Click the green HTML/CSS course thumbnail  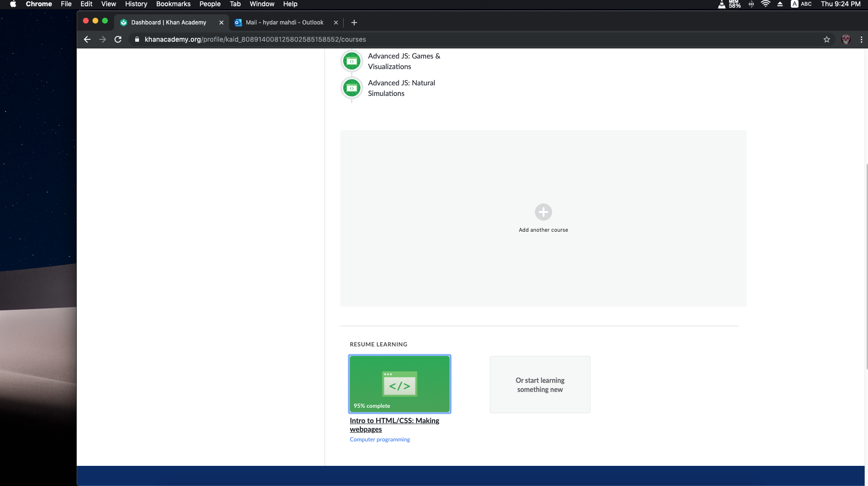(400, 384)
